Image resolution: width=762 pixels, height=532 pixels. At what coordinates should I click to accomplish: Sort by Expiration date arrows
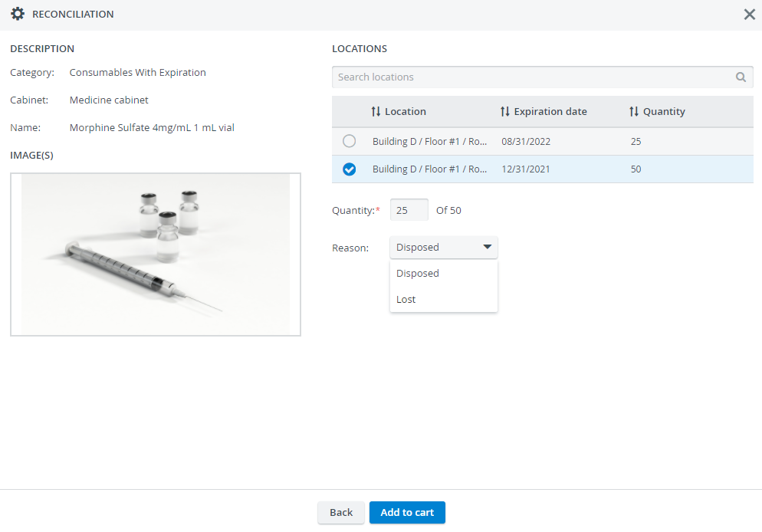click(x=505, y=112)
